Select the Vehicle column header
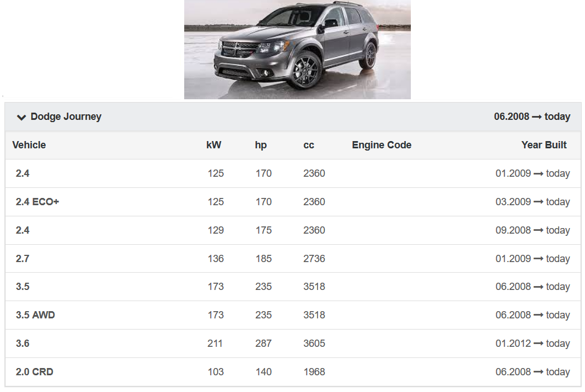The image size is (585, 392). pos(29,145)
